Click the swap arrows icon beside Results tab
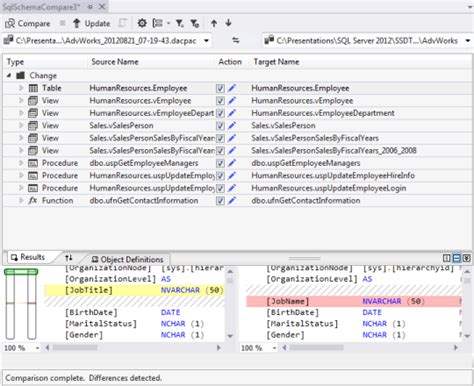This screenshot has width=474, height=386. [69, 257]
